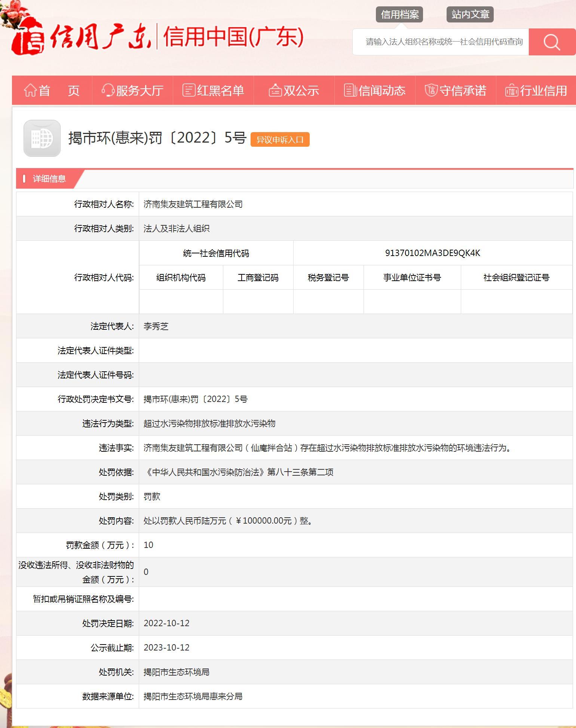The image size is (576, 728).
Task: Click the fine amount value 10
Action: pyautogui.click(x=148, y=545)
